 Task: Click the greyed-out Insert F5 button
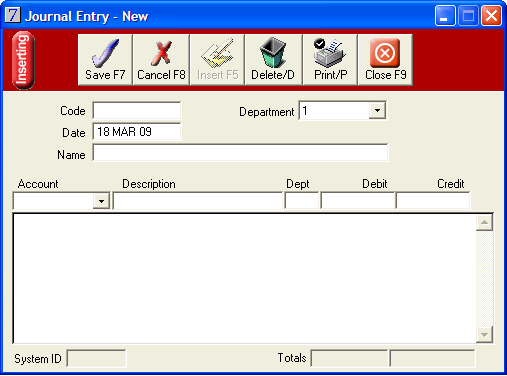(x=217, y=60)
